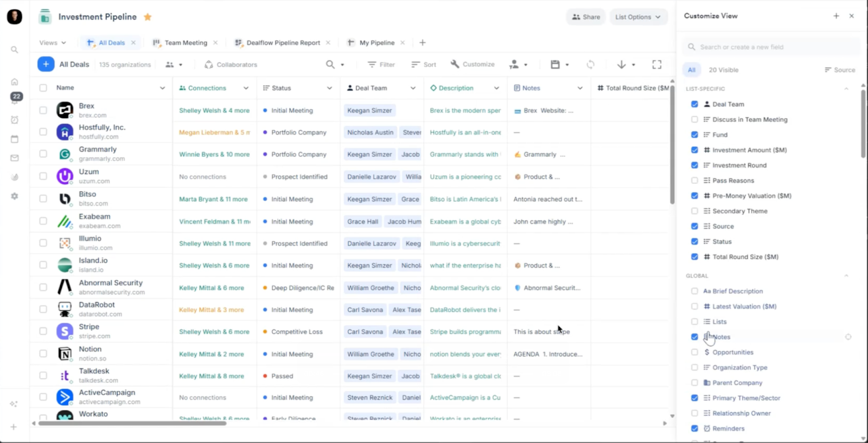Open the List Options dropdown
868x443 pixels.
[638, 17]
